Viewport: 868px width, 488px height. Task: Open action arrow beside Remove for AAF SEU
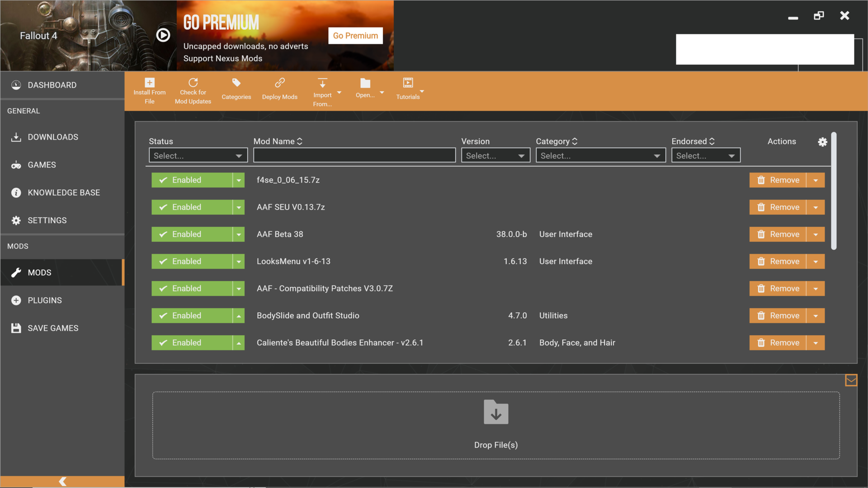tap(816, 207)
